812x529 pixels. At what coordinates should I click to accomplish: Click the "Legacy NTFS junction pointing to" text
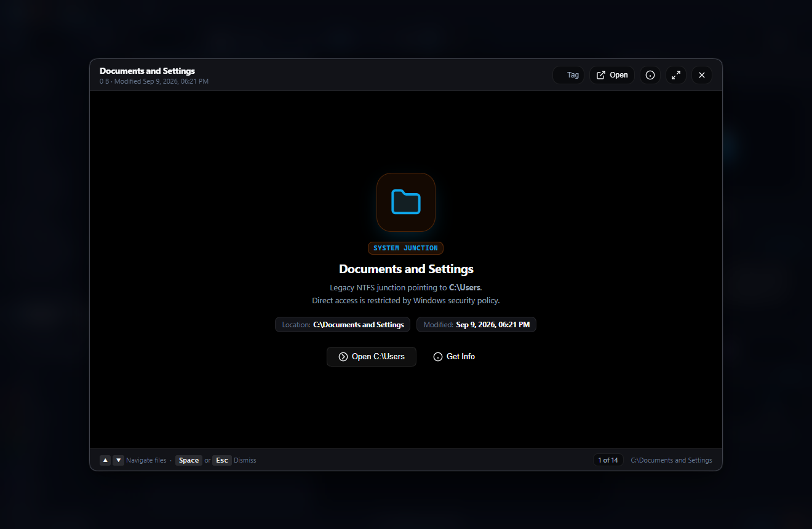pyautogui.click(x=388, y=287)
